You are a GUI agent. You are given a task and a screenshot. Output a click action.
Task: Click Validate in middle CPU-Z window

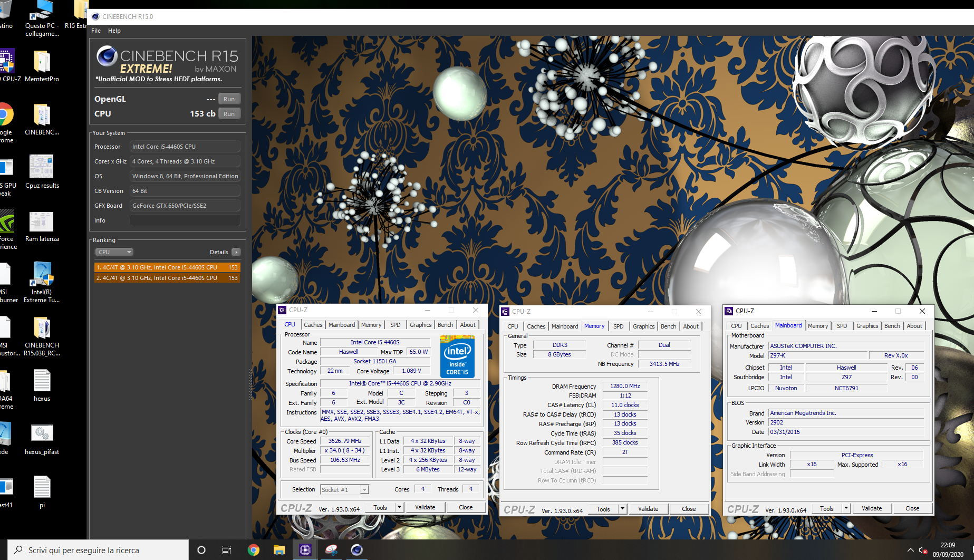coord(648,509)
